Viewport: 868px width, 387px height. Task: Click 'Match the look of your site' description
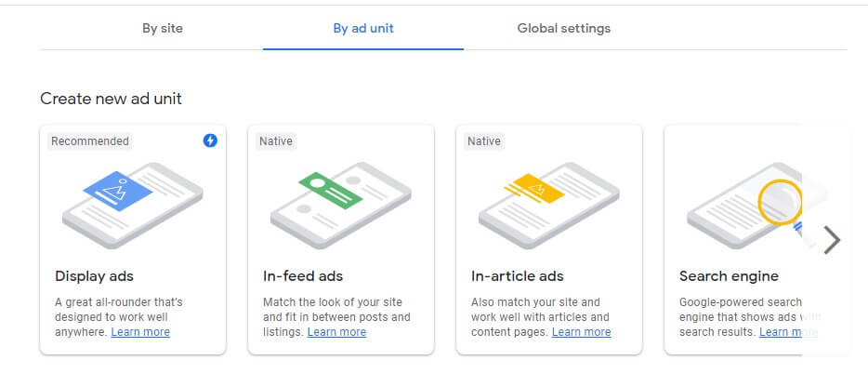tap(336, 317)
